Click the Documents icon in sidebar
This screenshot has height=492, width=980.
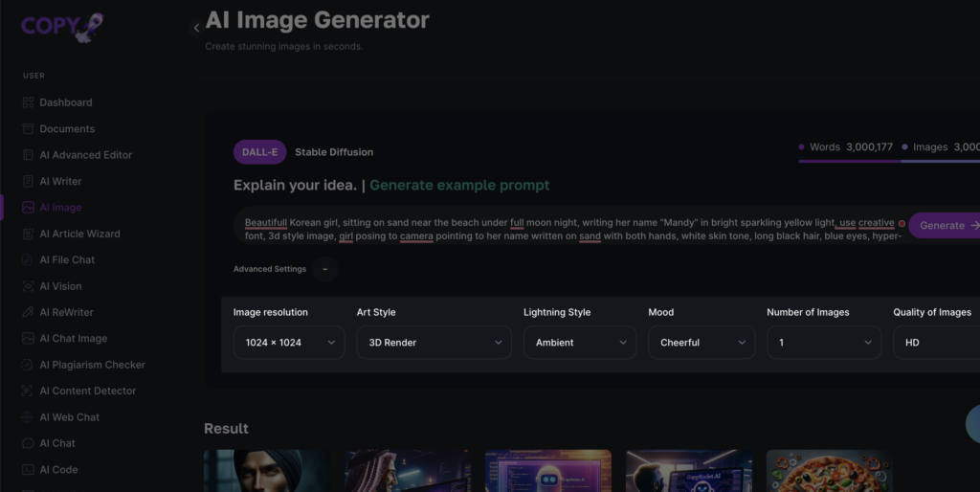click(29, 129)
